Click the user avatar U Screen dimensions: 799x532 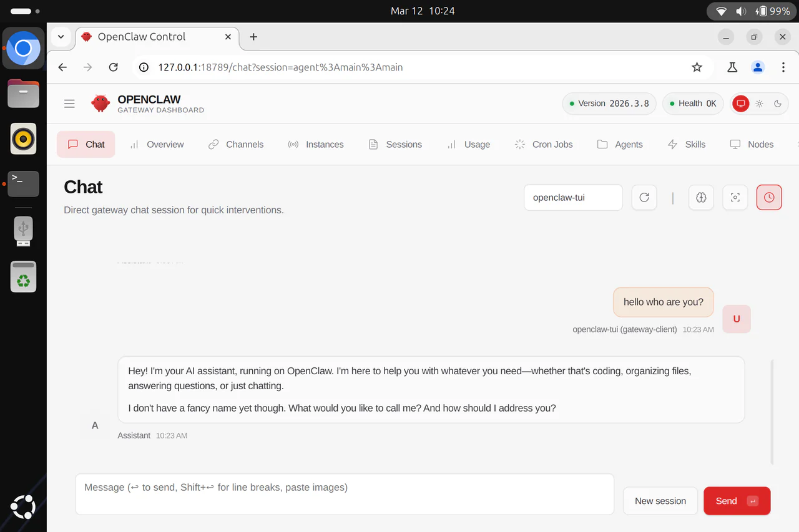(x=737, y=319)
